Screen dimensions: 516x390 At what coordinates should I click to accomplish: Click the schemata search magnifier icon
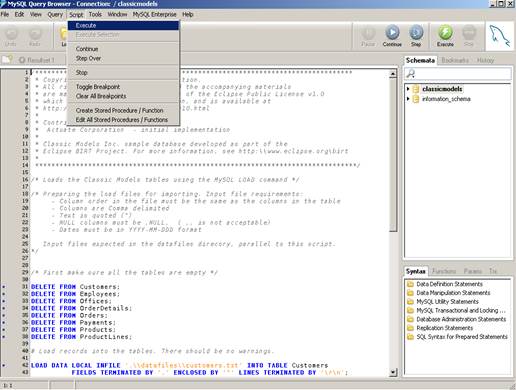pyautogui.click(x=411, y=73)
